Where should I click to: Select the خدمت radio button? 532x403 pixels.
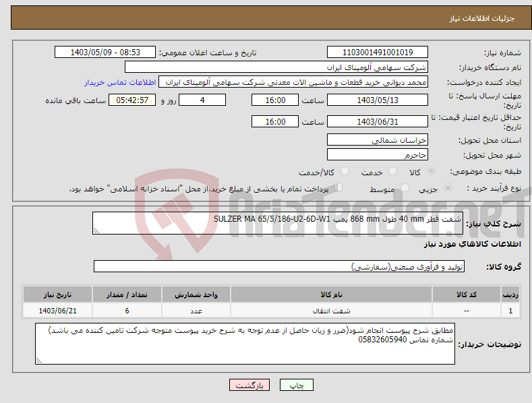pos(392,171)
